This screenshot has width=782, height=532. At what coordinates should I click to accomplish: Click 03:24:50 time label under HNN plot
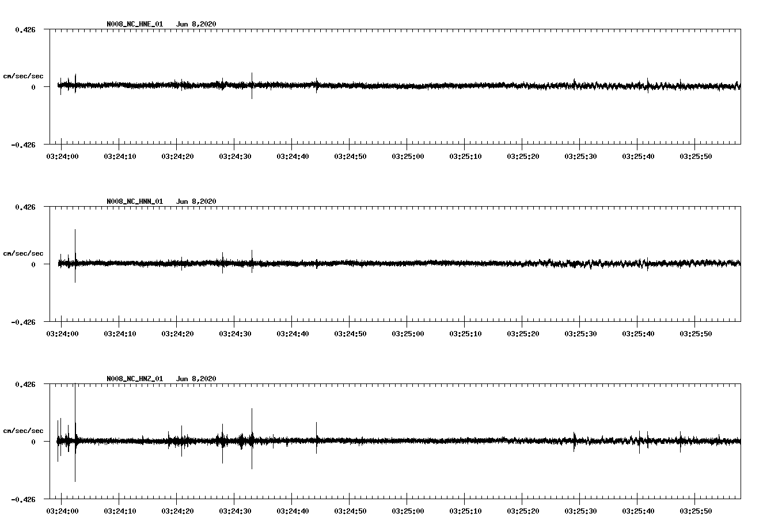coord(350,334)
